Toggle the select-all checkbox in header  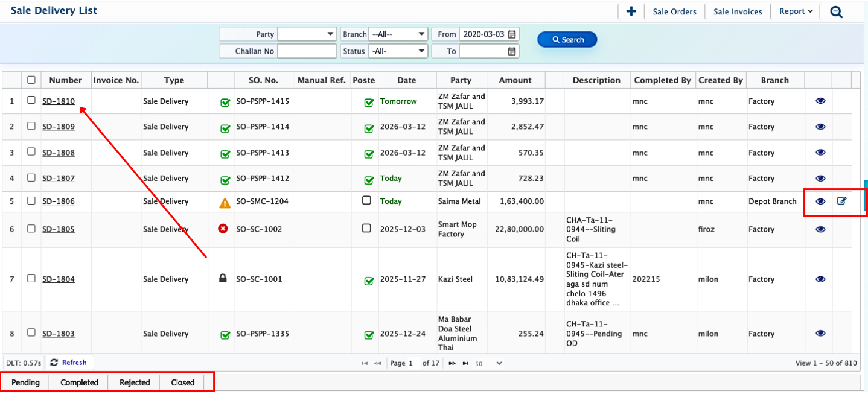pos(31,80)
